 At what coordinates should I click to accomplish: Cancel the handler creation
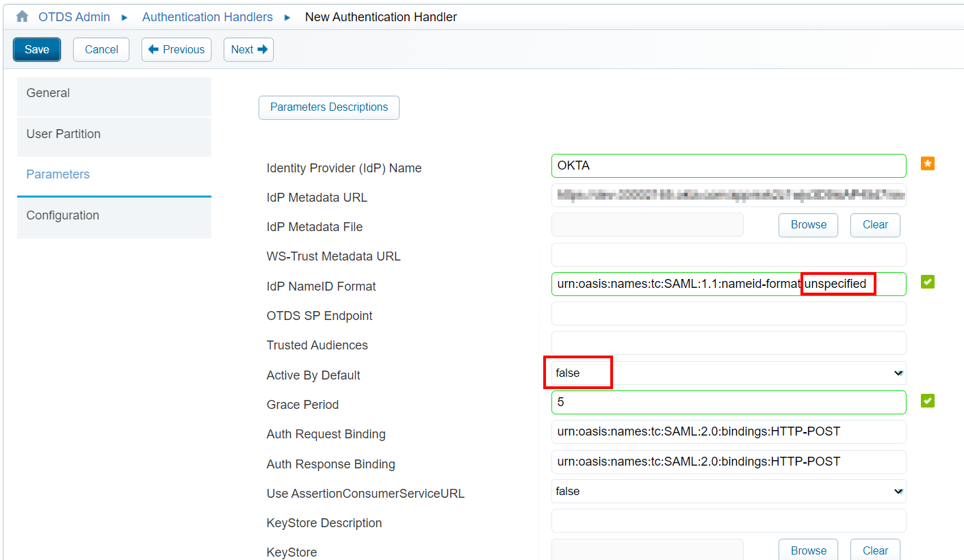point(101,50)
